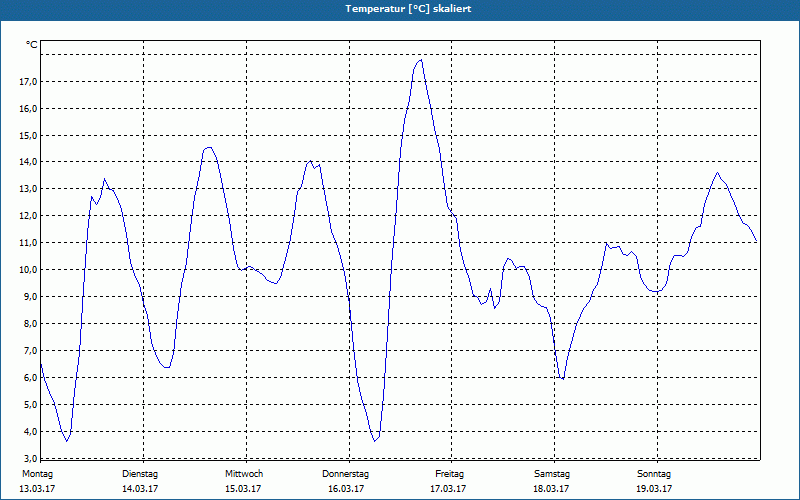This screenshot has height=500, width=800.
Task: Select the 15,0 axis label
Action: coord(28,136)
